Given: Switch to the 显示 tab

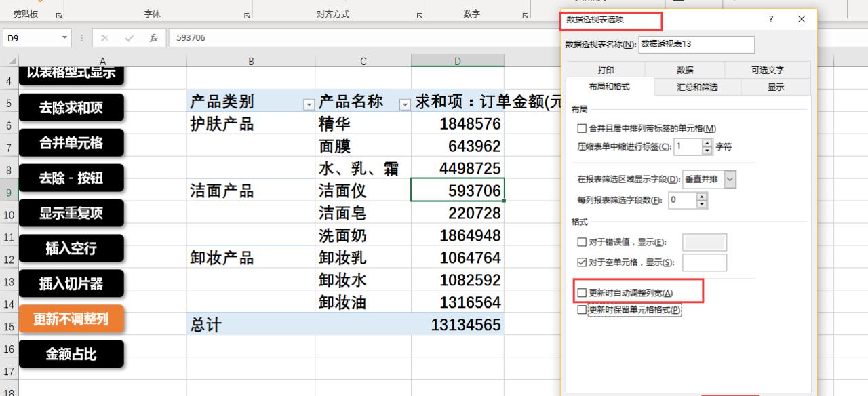Looking at the screenshot, I should click(x=775, y=87).
